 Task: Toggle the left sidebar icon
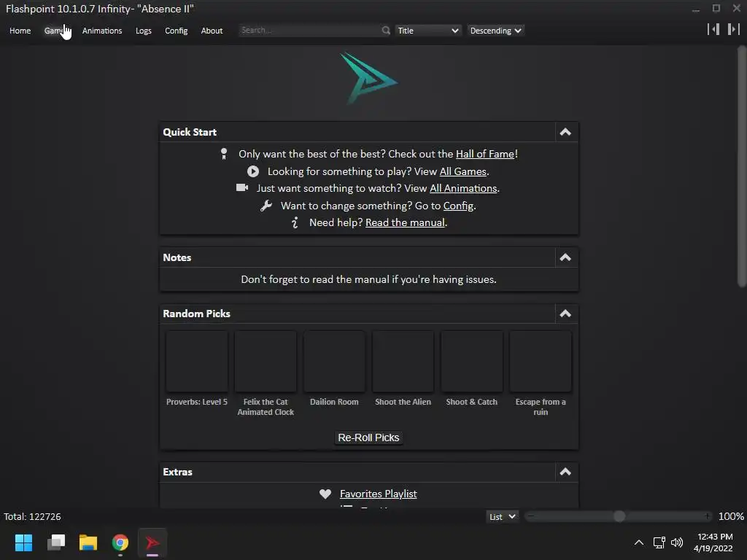click(713, 29)
